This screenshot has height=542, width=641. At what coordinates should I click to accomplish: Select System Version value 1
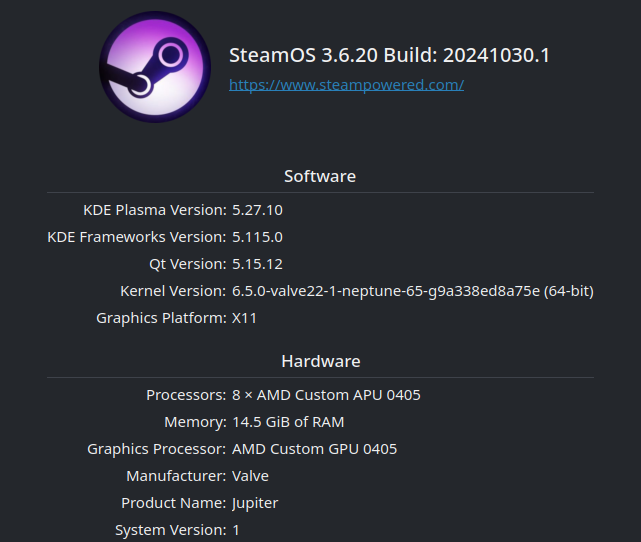[x=236, y=530]
